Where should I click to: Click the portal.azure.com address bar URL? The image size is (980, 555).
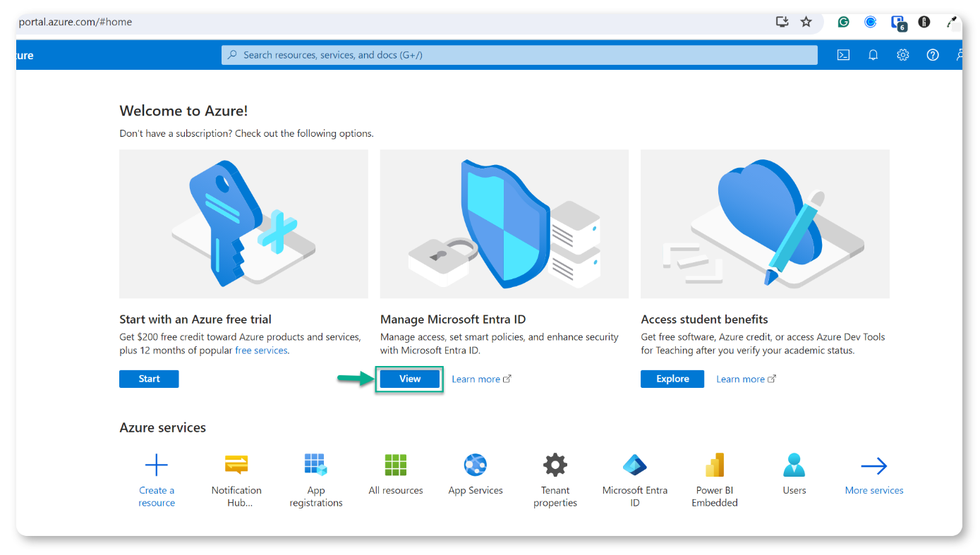(75, 22)
